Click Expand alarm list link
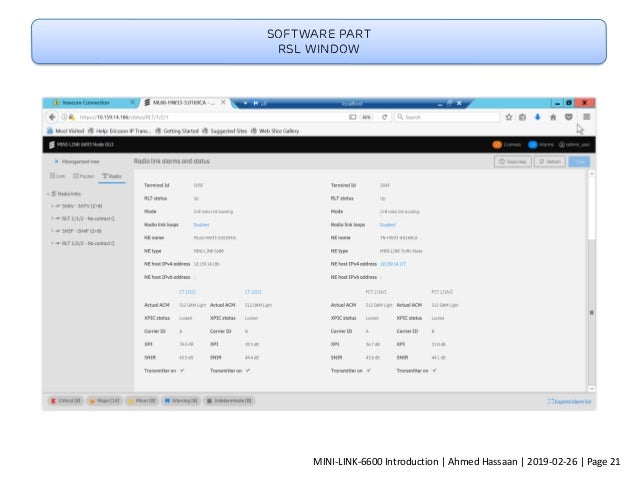The image size is (638, 479). pyautogui.click(x=569, y=402)
